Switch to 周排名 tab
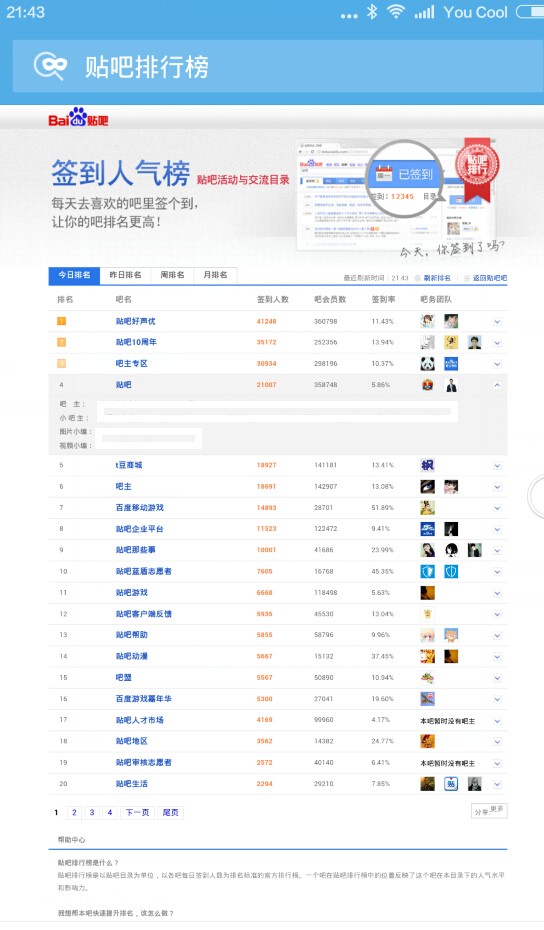Viewport: 544px width, 930px height. pyautogui.click(x=172, y=275)
